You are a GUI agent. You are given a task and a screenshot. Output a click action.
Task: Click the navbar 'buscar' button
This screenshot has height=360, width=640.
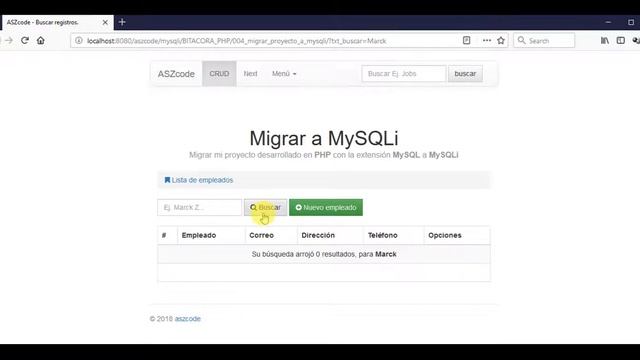point(465,73)
